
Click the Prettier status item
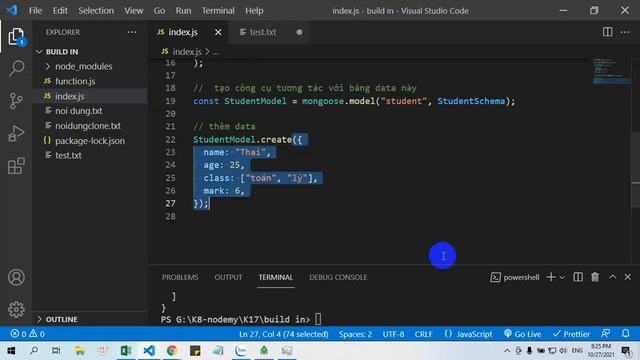[571, 334]
